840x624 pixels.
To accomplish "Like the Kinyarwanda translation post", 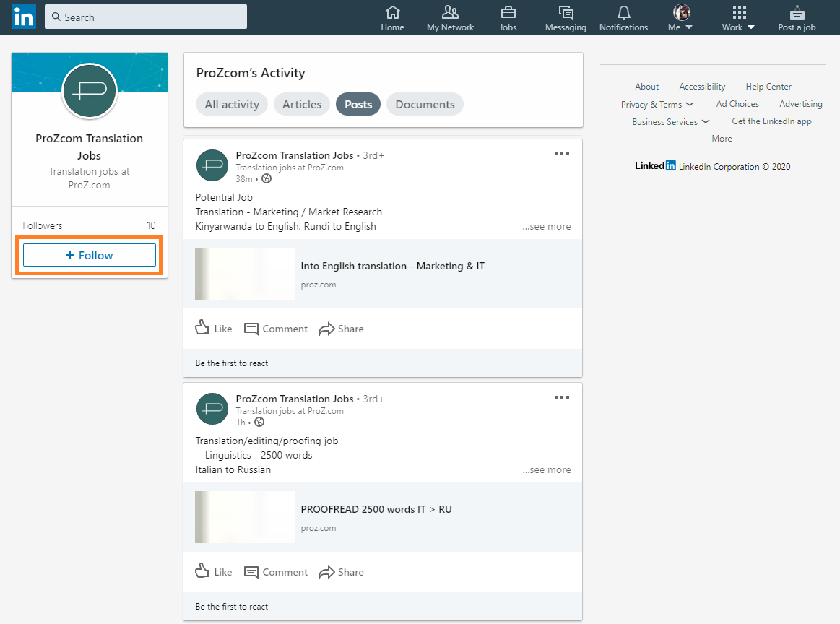I will (x=214, y=329).
